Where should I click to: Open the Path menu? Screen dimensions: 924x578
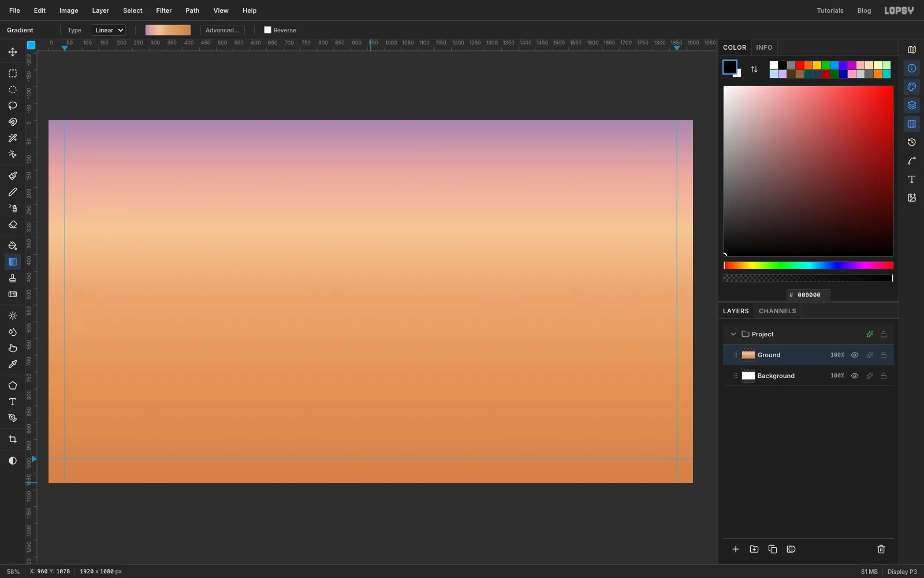pyautogui.click(x=192, y=10)
